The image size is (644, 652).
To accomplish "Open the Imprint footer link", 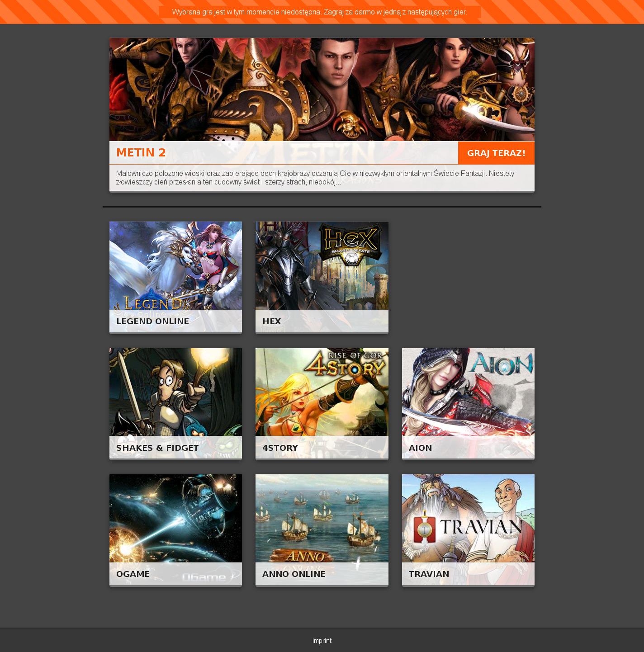I will 322,641.
